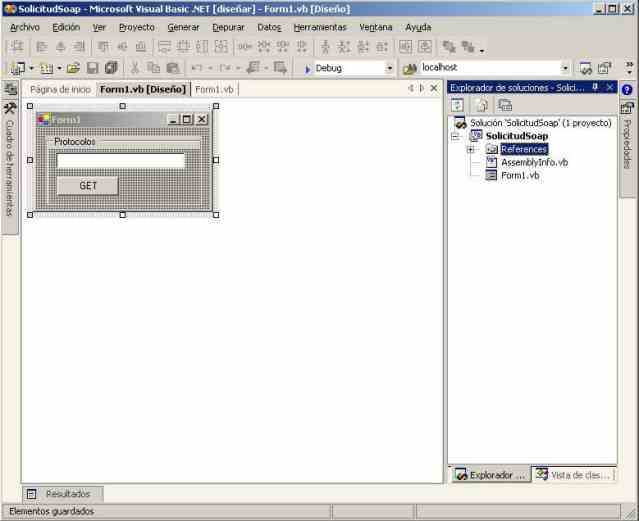Screen dimensions: 639x521
Task: Click the blue help question mark icon
Action: [627, 90]
